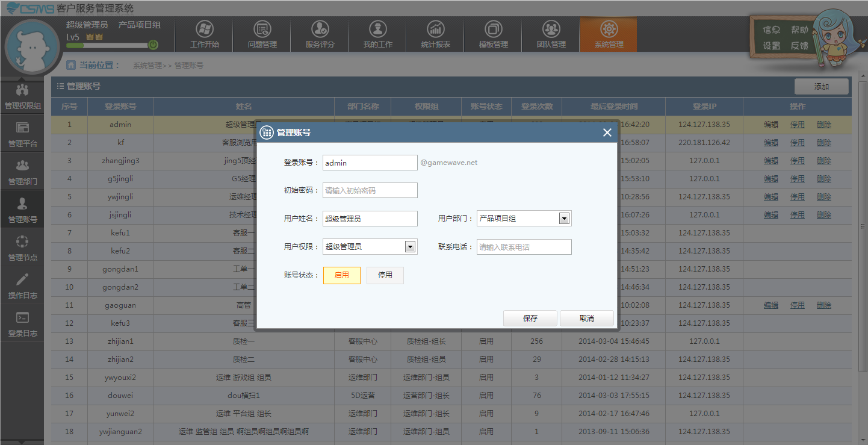Image resolution: width=868 pixels, height=445 pixels.
Task: Open 服务评分 navigation icon
Action: (320, 35)
